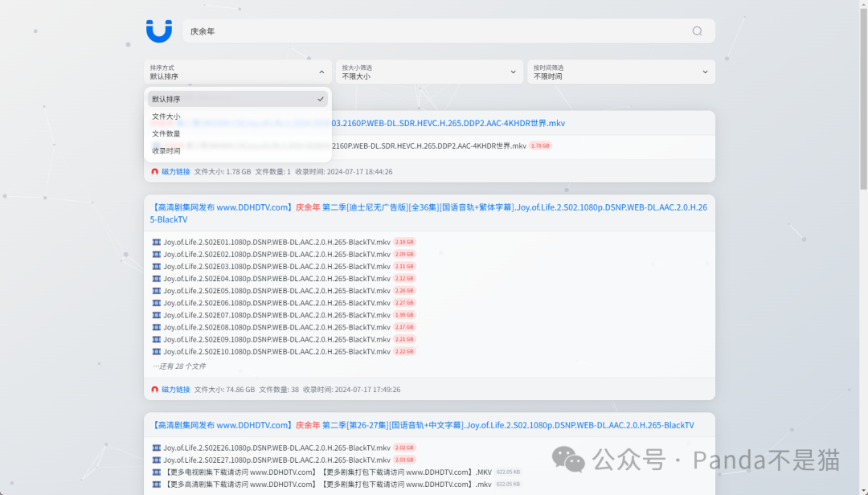Click the video icon beside S02E08 file

[x=157, y=327]
